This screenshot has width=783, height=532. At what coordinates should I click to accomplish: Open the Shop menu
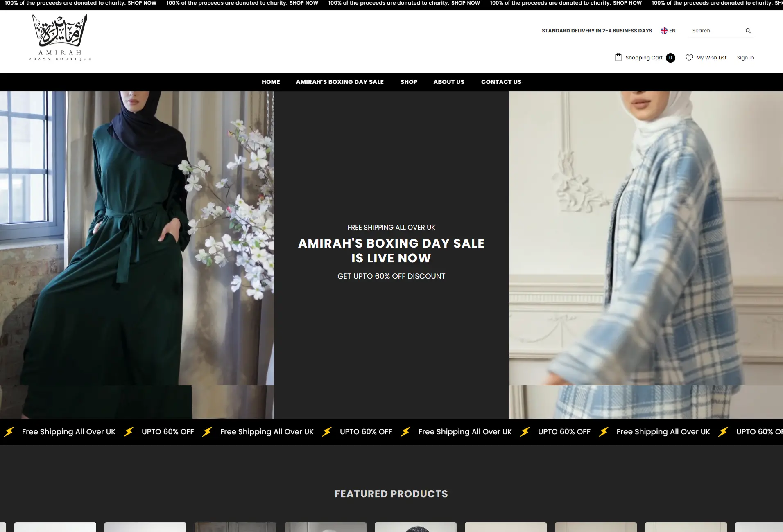tap(409, 82)
